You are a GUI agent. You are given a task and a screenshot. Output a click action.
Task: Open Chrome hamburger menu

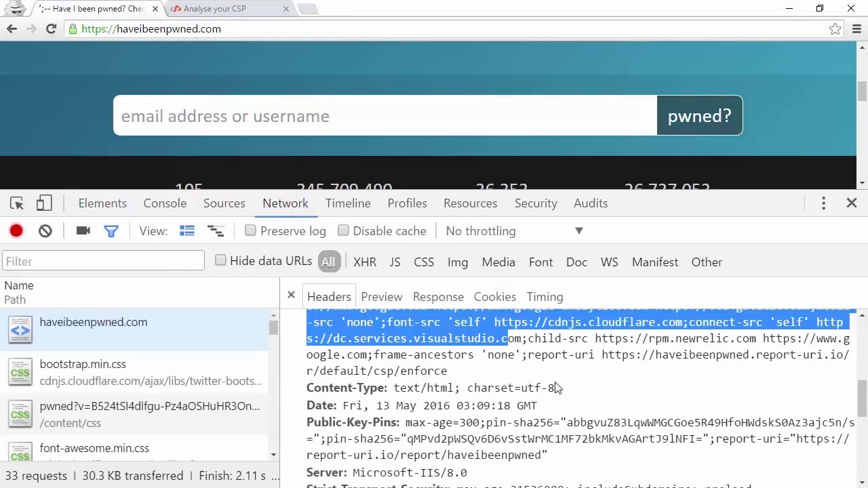pos(856,29)
